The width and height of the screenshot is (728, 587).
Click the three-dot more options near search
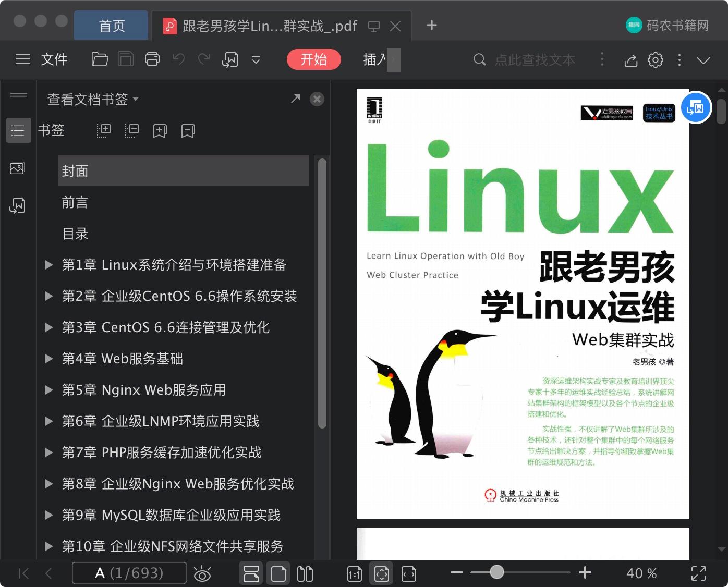(602, 59)
